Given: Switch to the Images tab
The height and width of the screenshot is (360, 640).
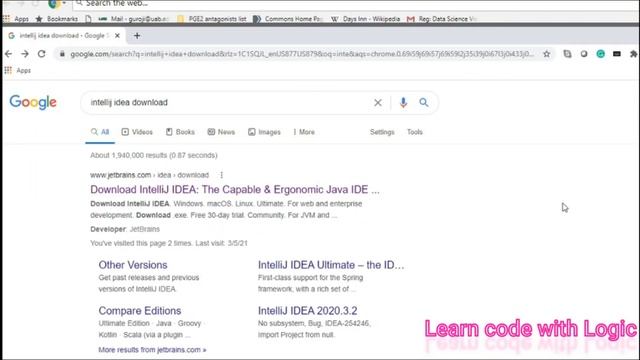Looking at the screenshot, I should 264,132.
